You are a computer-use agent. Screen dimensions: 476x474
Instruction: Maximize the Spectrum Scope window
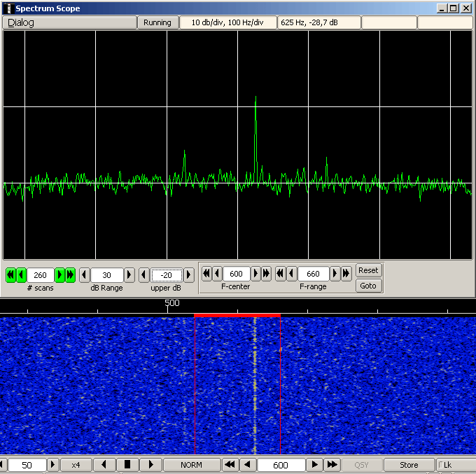(x=453, y=8)
